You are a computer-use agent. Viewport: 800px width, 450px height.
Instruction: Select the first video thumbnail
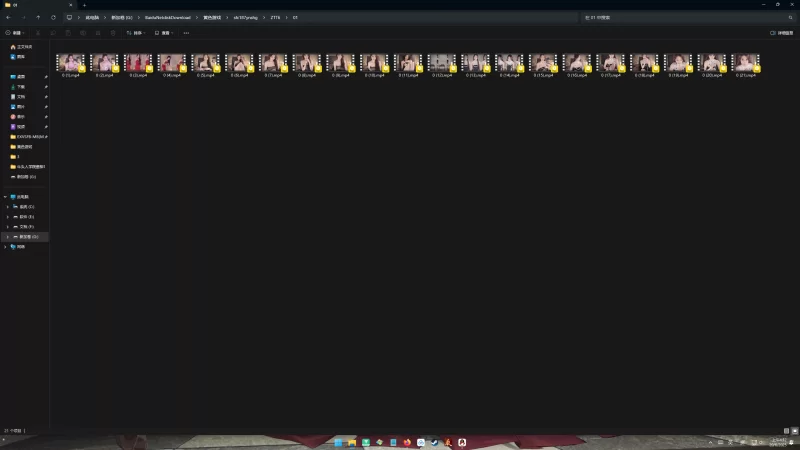[x=70, y=65]
